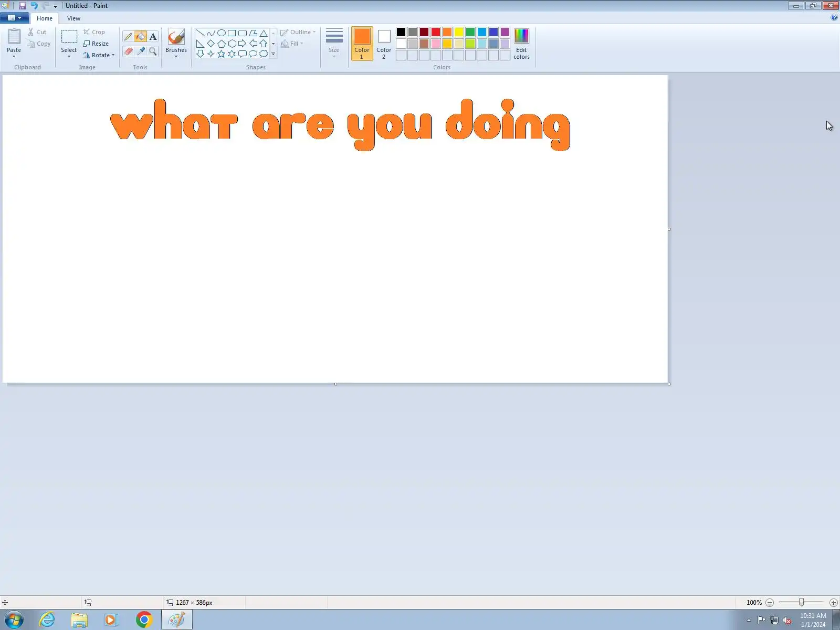Select the Pencil tool
Image resolution: width=840 pixels, height=630 pixels.
click(128, 37)
